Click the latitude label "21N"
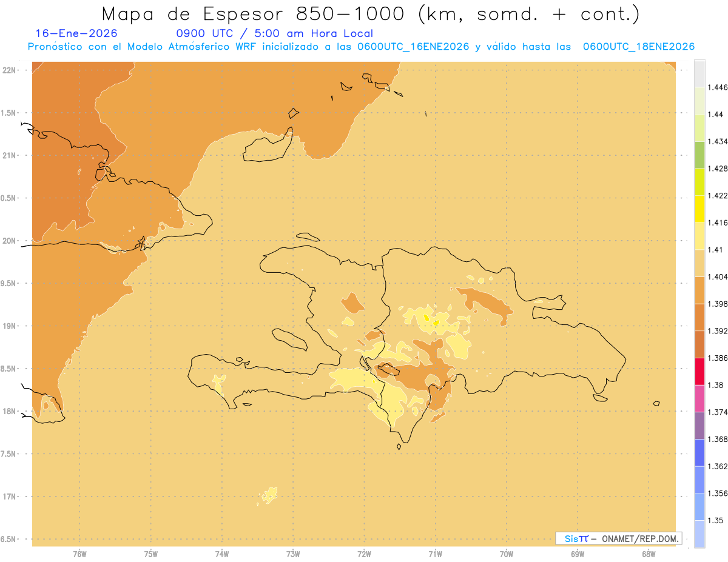728x562 pixels. click(x=9, y=155)
